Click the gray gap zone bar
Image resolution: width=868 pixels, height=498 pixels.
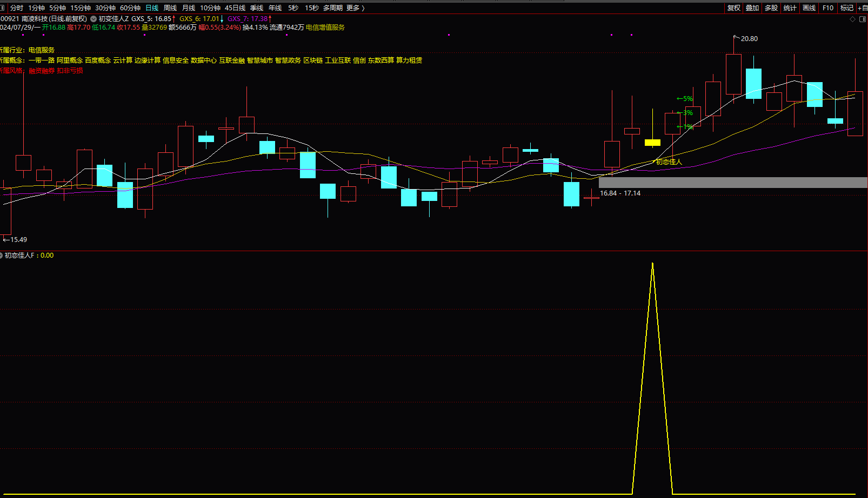click(x=733, y=183)
